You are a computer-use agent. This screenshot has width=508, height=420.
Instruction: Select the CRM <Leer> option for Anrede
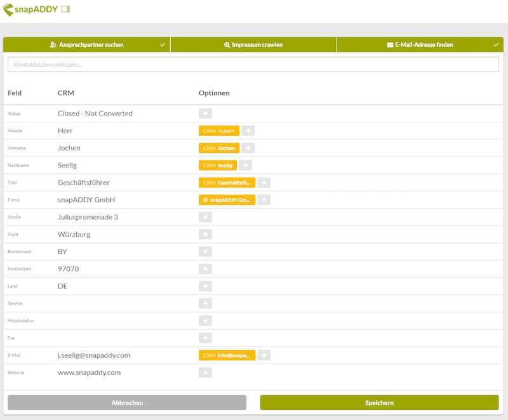[x=219, y=131]
